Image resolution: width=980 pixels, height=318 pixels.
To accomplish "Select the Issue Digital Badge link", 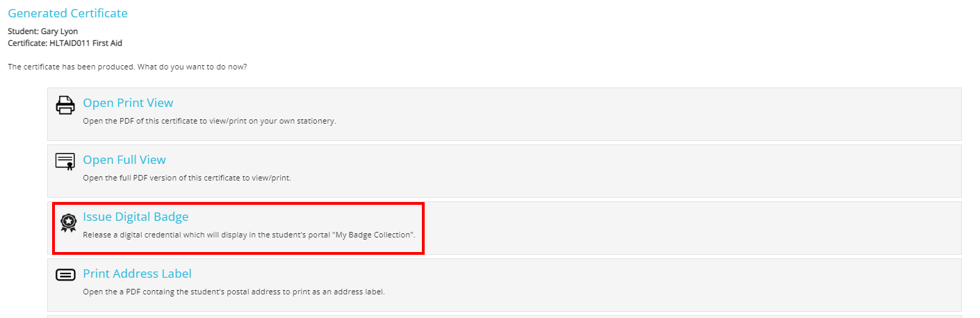I will (x=136, y=217).
